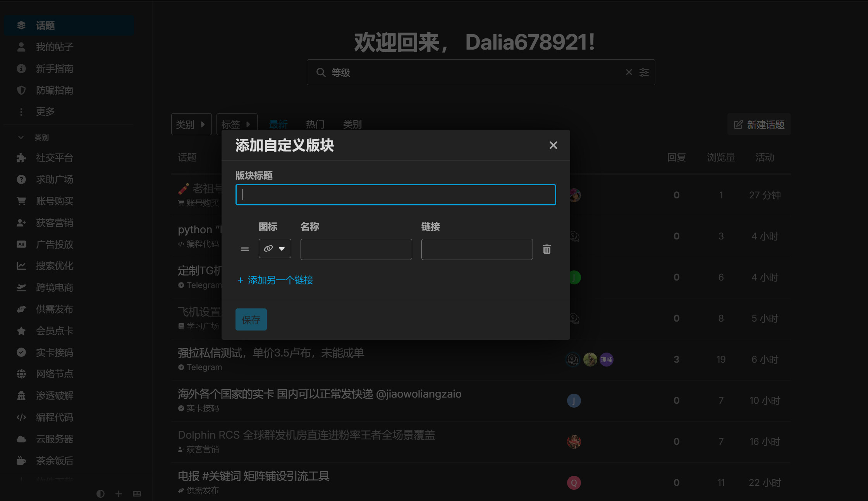Expand the More sidebar menu
The image size is (868, 501).
(45, 112)
